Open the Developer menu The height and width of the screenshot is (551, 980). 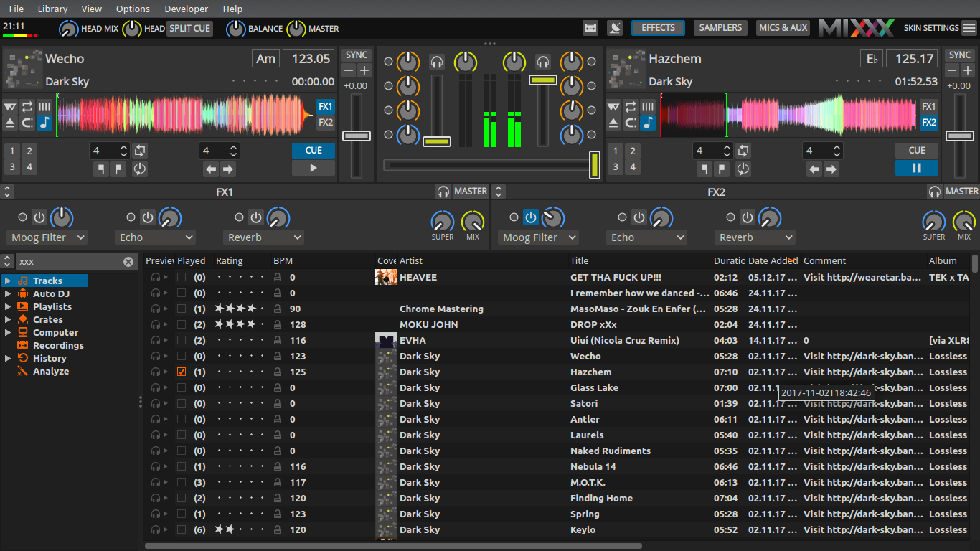click(186, 9)
